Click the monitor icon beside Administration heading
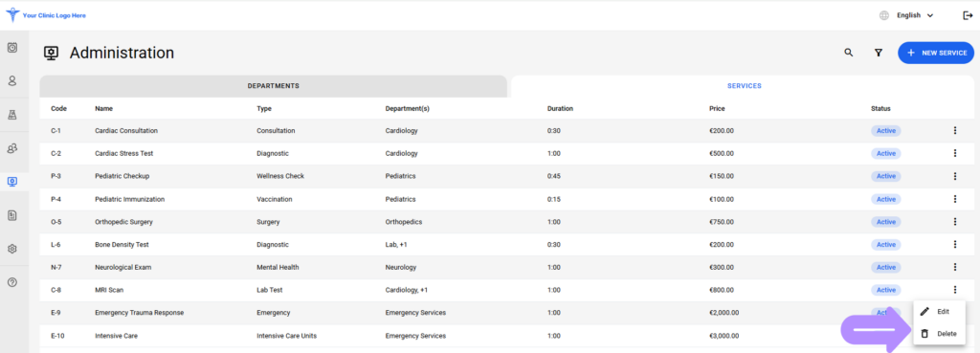This screenshot has height=353, width=980. [52, 54]
